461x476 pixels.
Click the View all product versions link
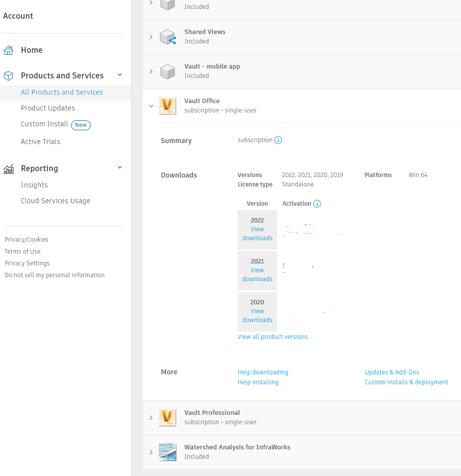tap(273, 336)
